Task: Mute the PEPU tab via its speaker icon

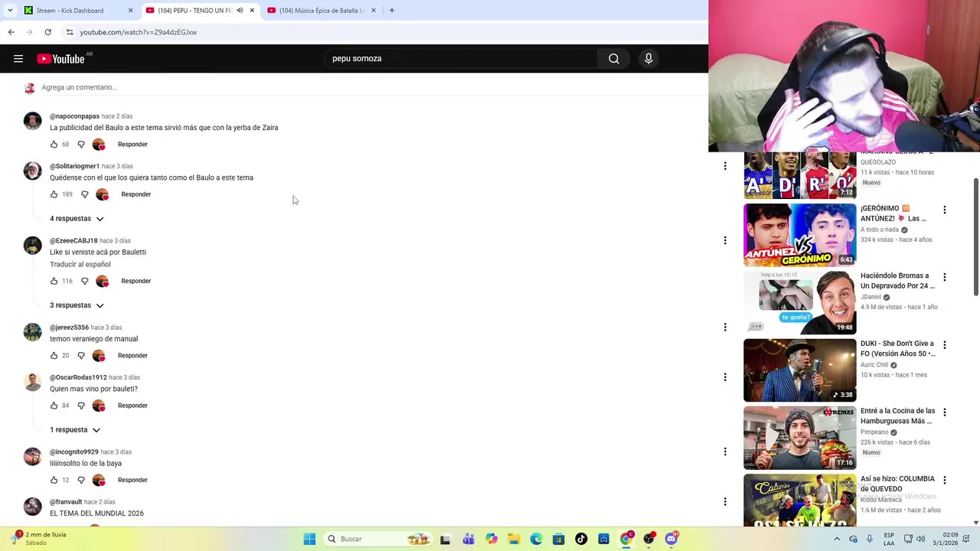Action: [240, 11]
